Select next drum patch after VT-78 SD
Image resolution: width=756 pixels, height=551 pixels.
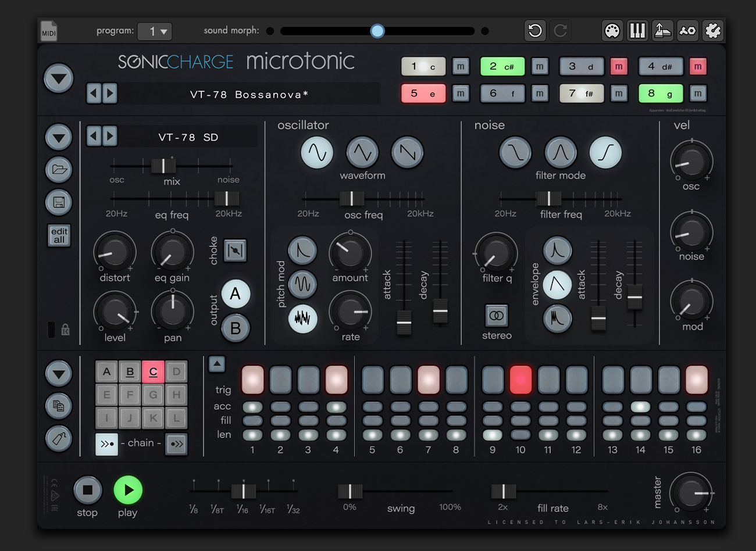point(110,137)
